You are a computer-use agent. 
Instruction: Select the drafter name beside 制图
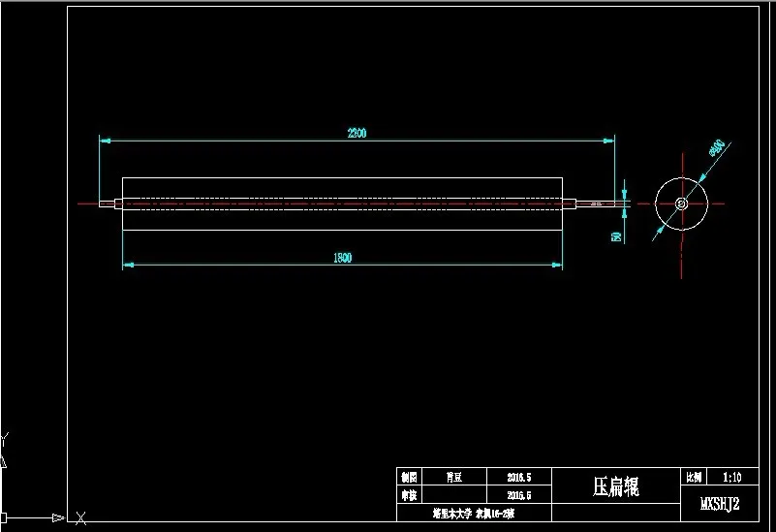click(453, 477)
